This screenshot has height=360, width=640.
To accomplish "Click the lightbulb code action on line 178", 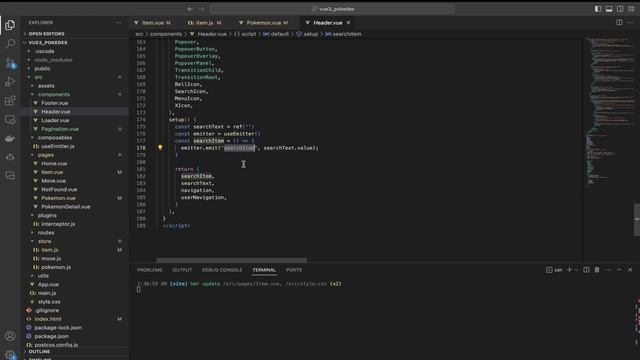I will [x=160, y=147].
